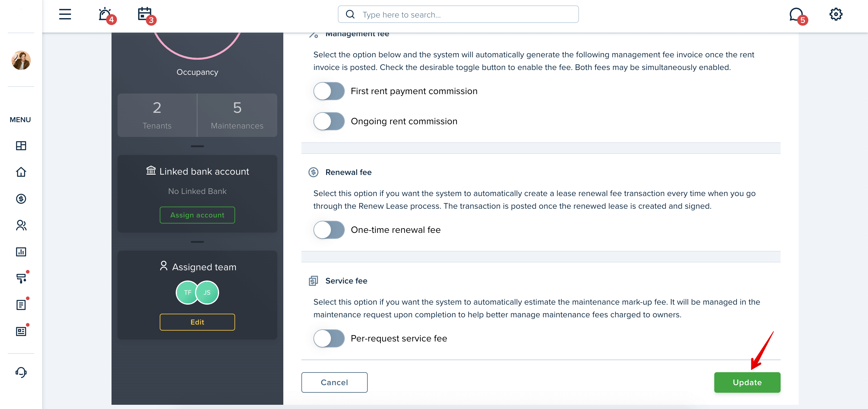Click the Cancel button

(x=334, y=382)
